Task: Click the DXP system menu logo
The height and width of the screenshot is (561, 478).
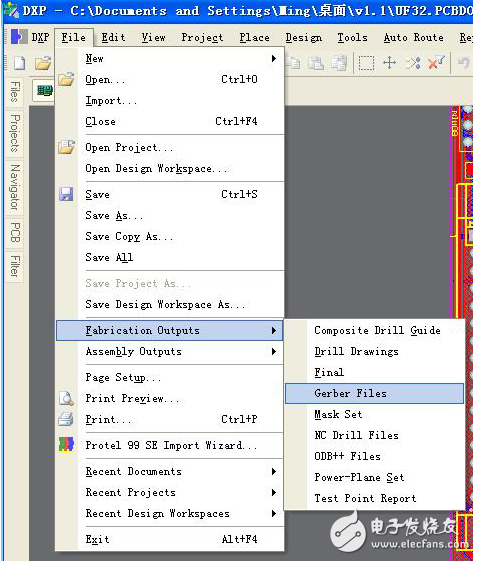Action: [19, 37]
